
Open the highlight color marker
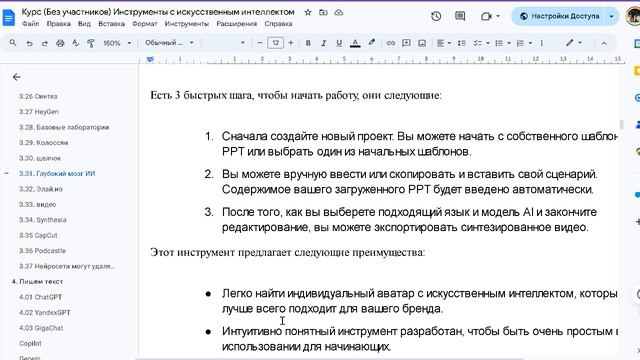(371, 43)
